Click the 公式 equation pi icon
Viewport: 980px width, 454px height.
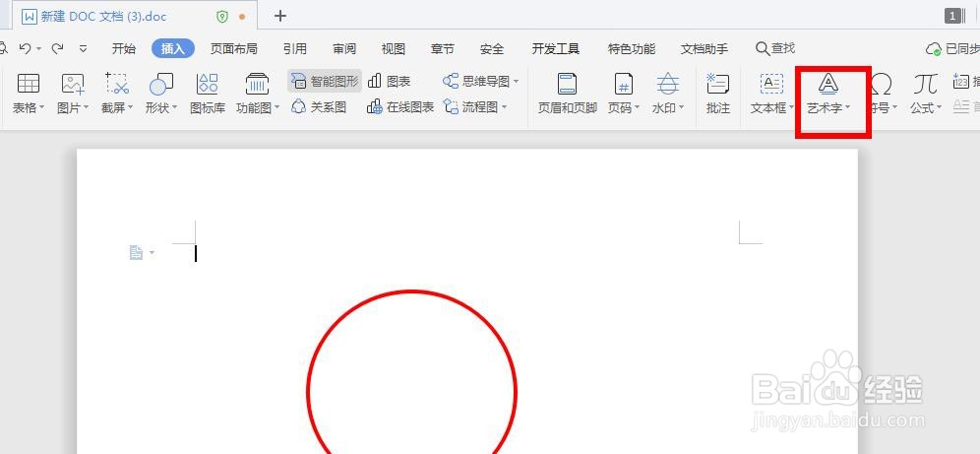[x=925, y=84]
